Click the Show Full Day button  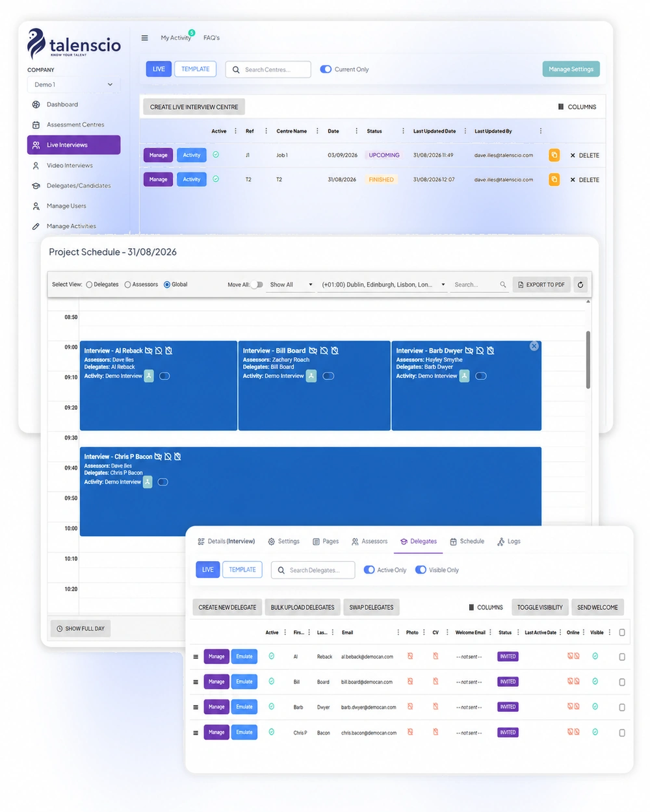click(81, 629)
